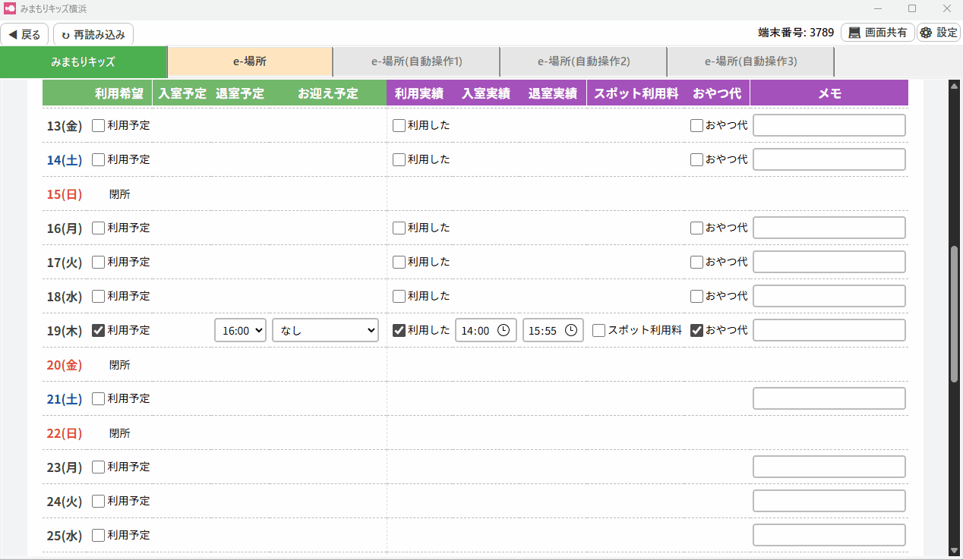
Task: Open 画面共有 screen share
Action: click(877, 33)
